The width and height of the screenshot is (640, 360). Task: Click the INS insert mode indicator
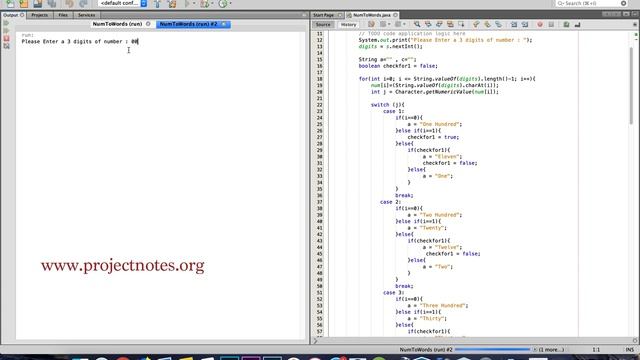click(629, 350)
